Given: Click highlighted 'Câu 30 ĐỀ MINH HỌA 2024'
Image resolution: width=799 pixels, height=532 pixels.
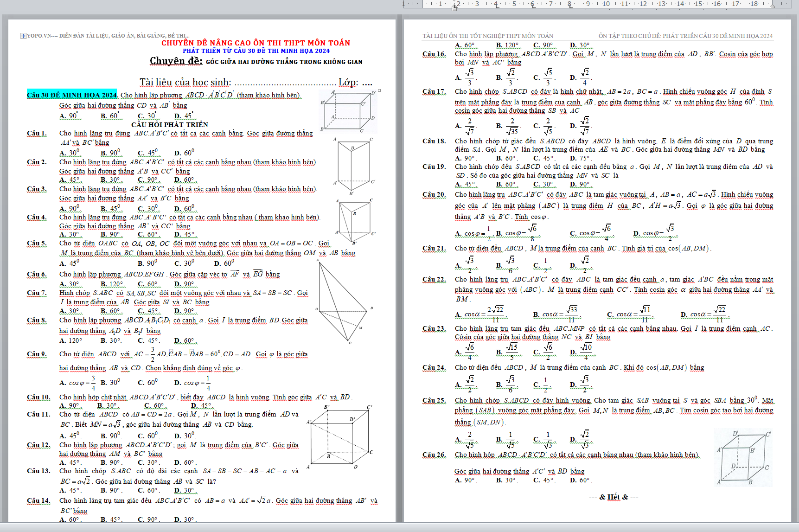Looking at the screenshot, I should tap(72, 95).
